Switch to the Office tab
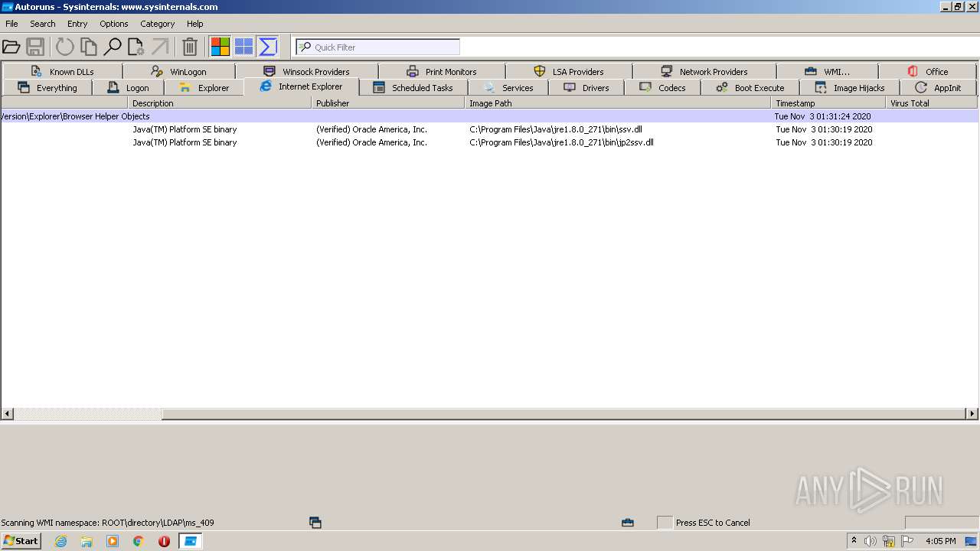980x551 pixels. [928, 71]
